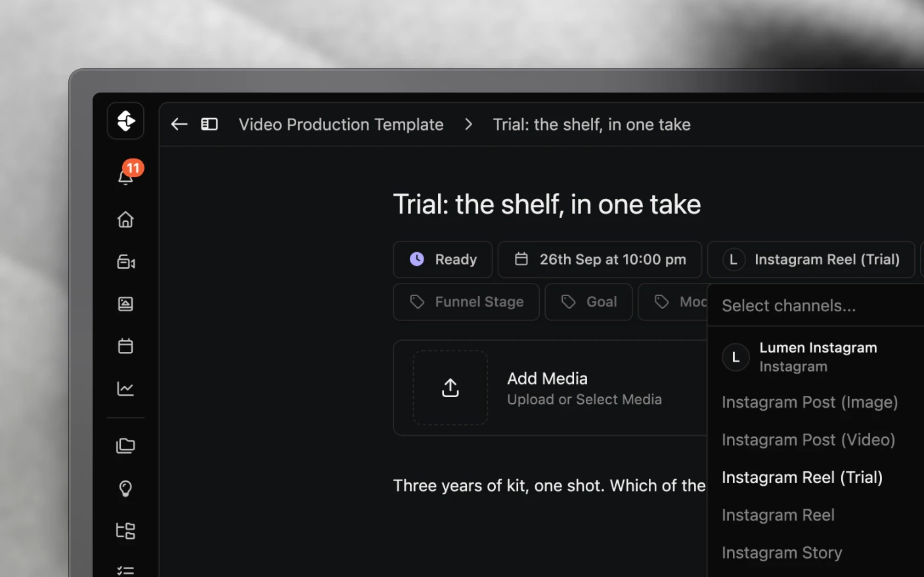Click caption text Three years of kit
This screenshot has height=577, width=924.
click(x=549, y=486)
